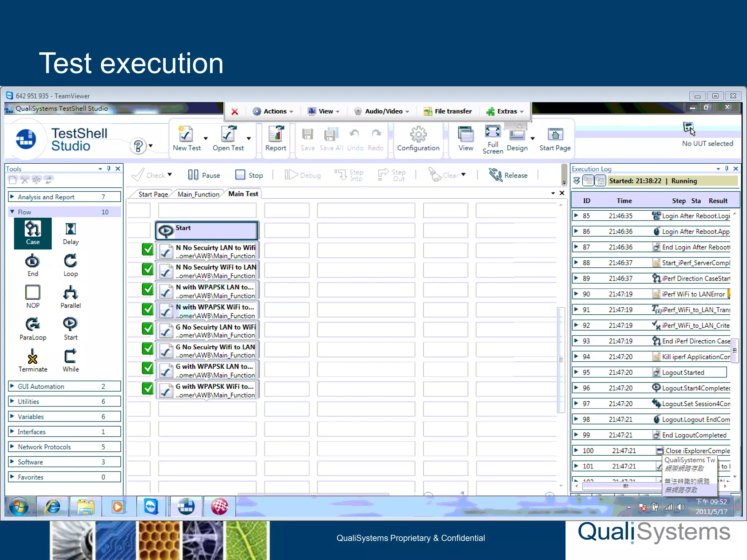This screenshot has height=560, width=747.
Task: Click the help question mark icon
Action: [x=138, y=146]
